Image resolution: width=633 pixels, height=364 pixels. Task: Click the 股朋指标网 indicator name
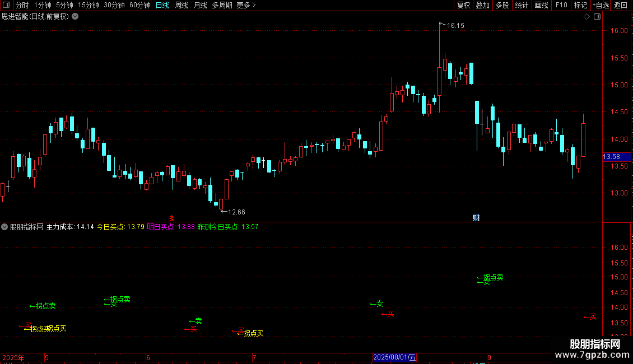coord(27,227)
